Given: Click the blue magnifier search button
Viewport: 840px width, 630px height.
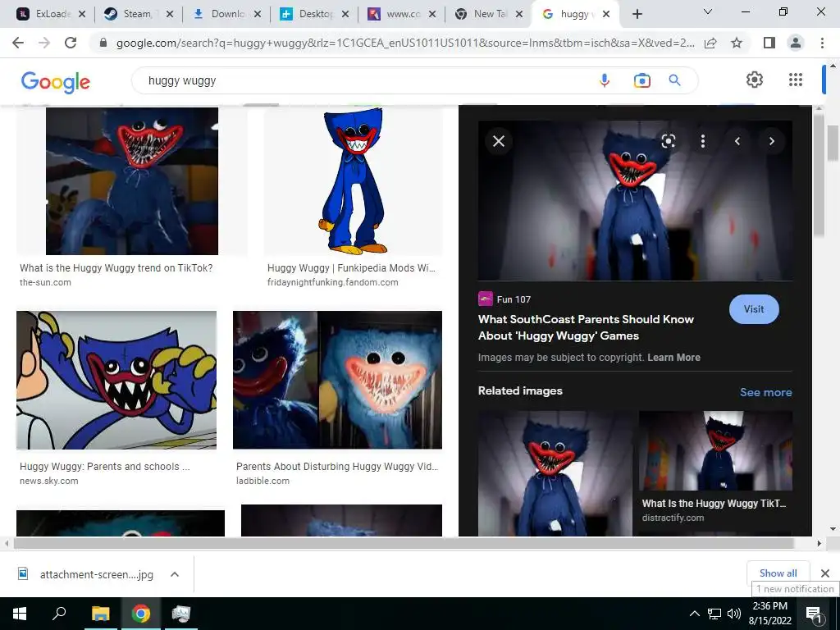Looking at the screenshot, I should tap(674, 80).
